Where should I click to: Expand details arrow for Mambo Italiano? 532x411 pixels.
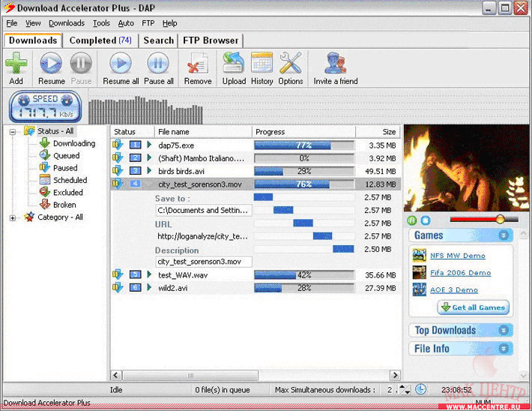point(149,157)
